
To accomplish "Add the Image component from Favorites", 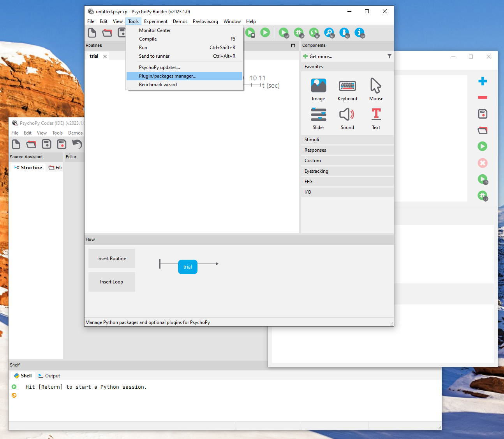I will coord(318,90).
